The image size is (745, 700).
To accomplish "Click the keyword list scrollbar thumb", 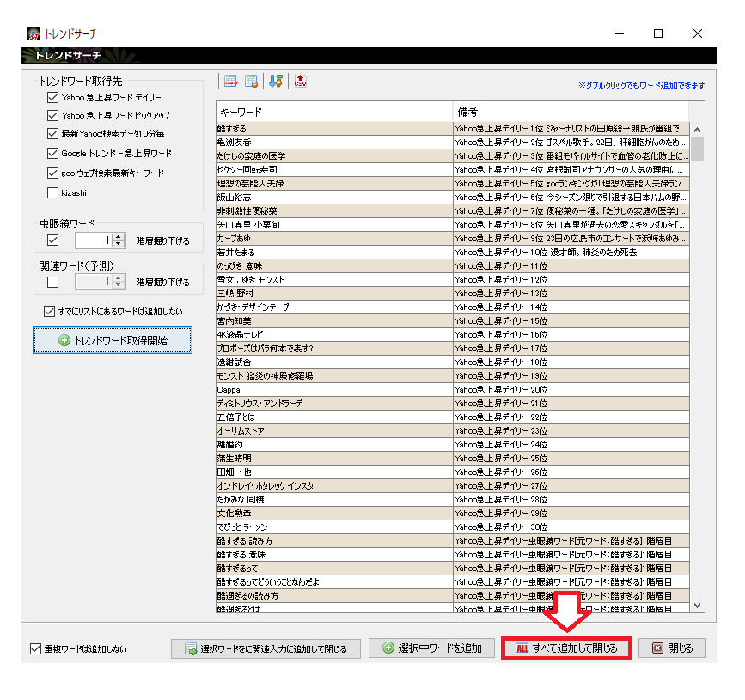I will tap(697, 149).
